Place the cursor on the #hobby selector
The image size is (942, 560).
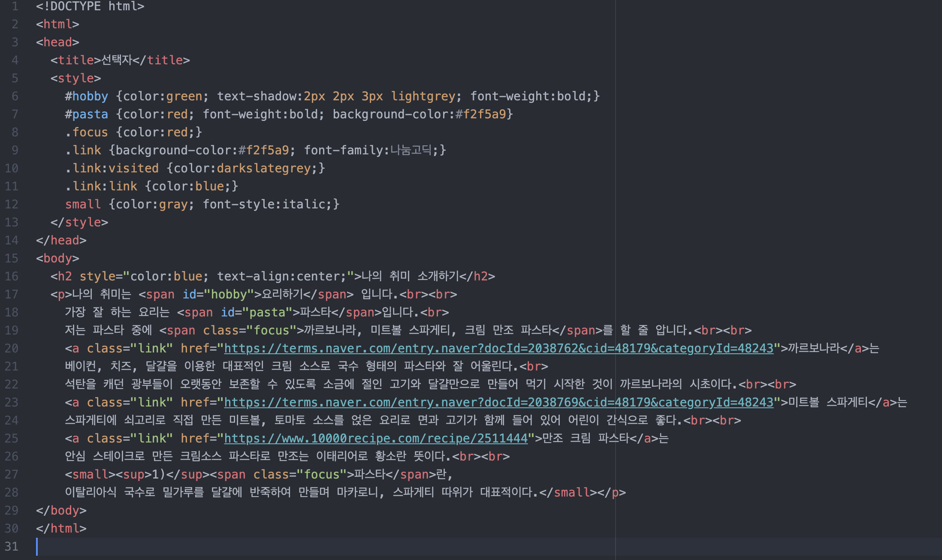point(86,96)
